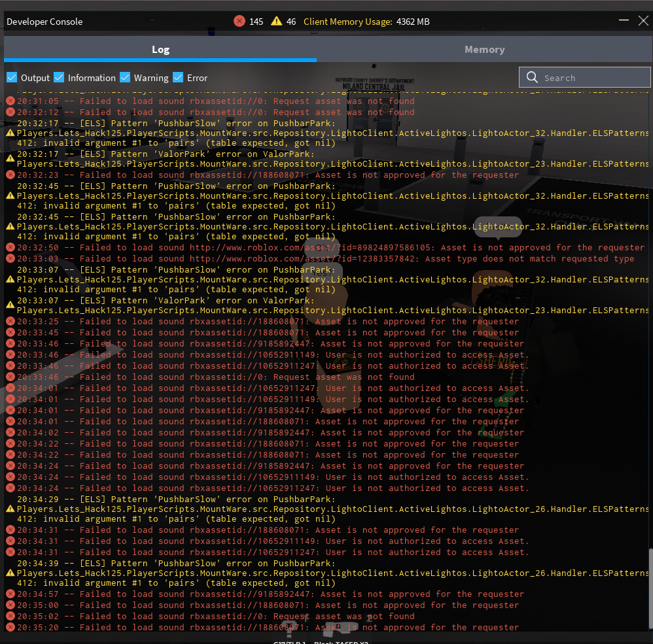
Task: Close the Developer Console
Action: tap(643, 21)
